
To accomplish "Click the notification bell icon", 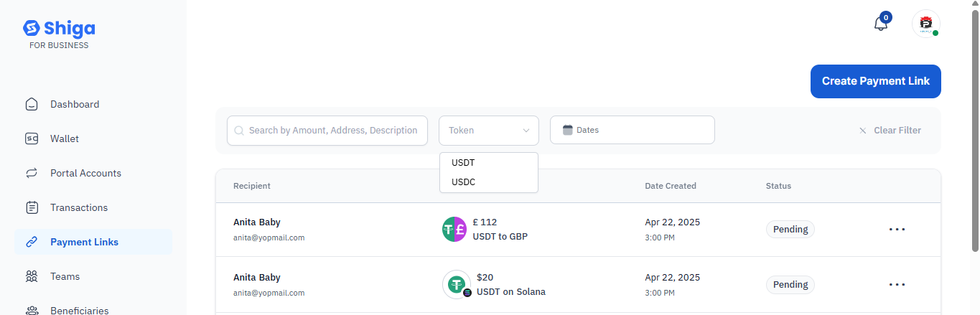I will (881, 24).
